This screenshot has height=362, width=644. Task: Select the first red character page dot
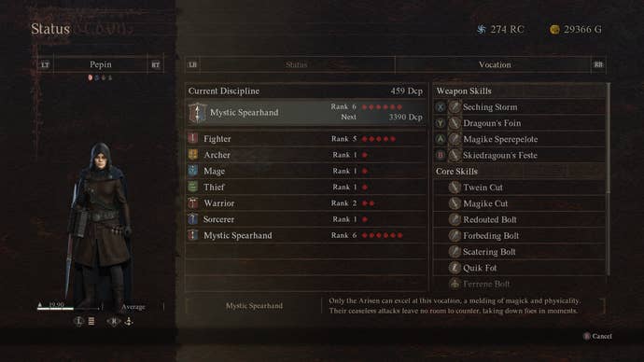[90, 77]
